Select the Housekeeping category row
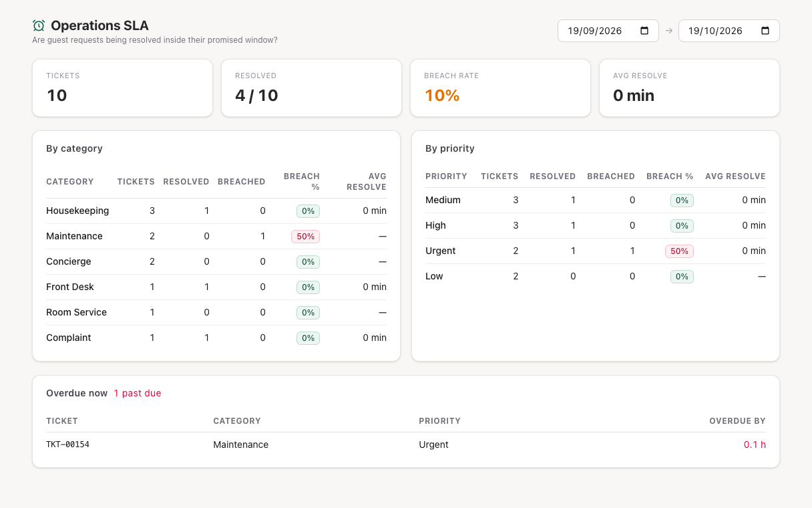The height and width of the screenshot is (508, 812). tap(216, 211)
